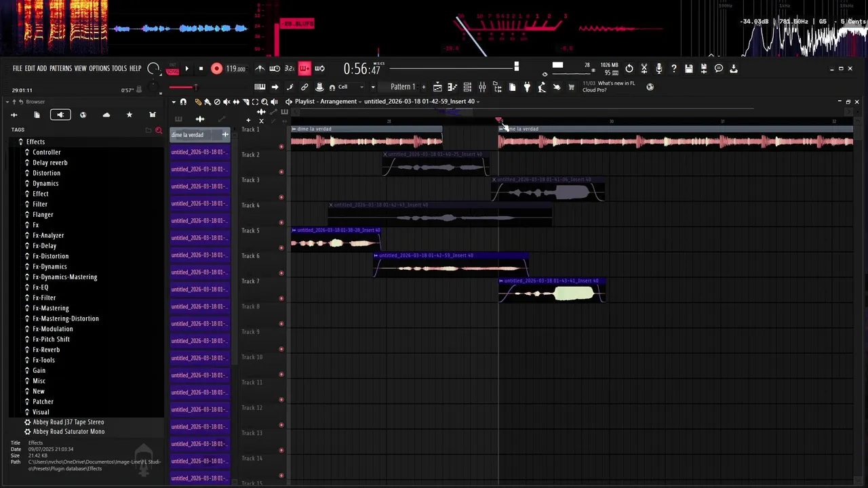868x488 pixels.
Task: Open the OPTIONS menu
Action: (99, 68)
